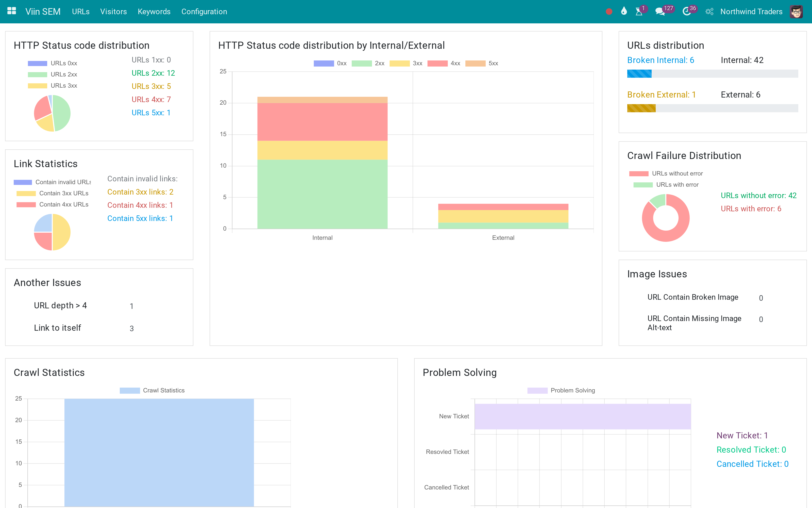812x508 pixels.
Task: Open the user avatar menu
Action: 796,11
